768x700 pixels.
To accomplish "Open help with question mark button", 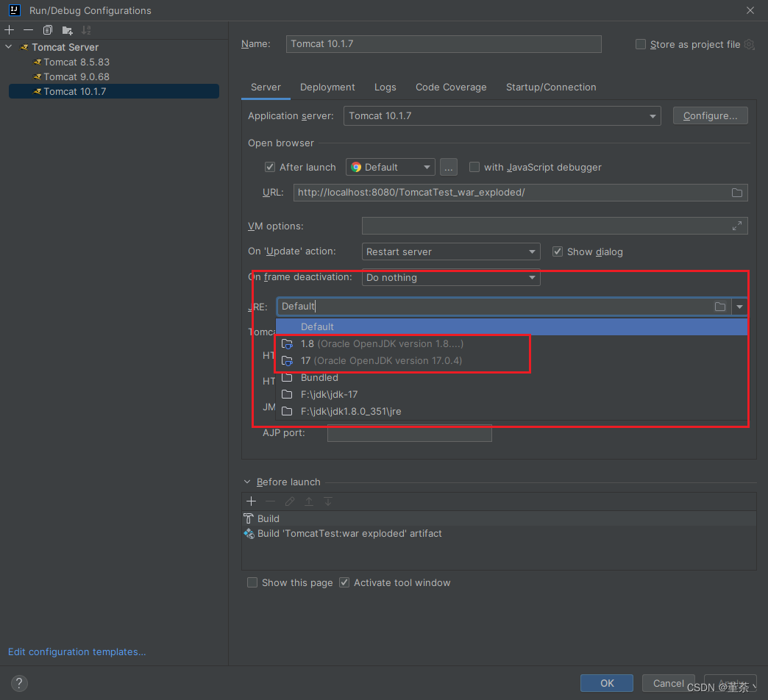I will point(19,683).
